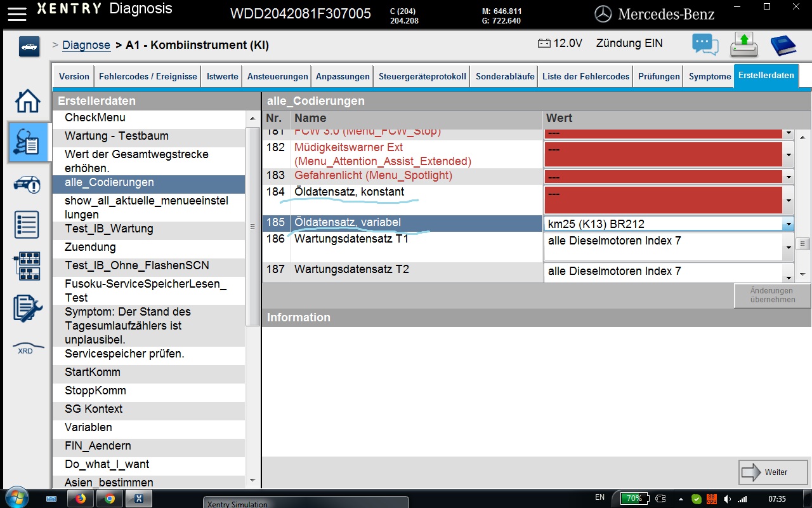Open the Istwerte tab
The image size is (812, 508).
pyautogui.click(x=223, y=76)
